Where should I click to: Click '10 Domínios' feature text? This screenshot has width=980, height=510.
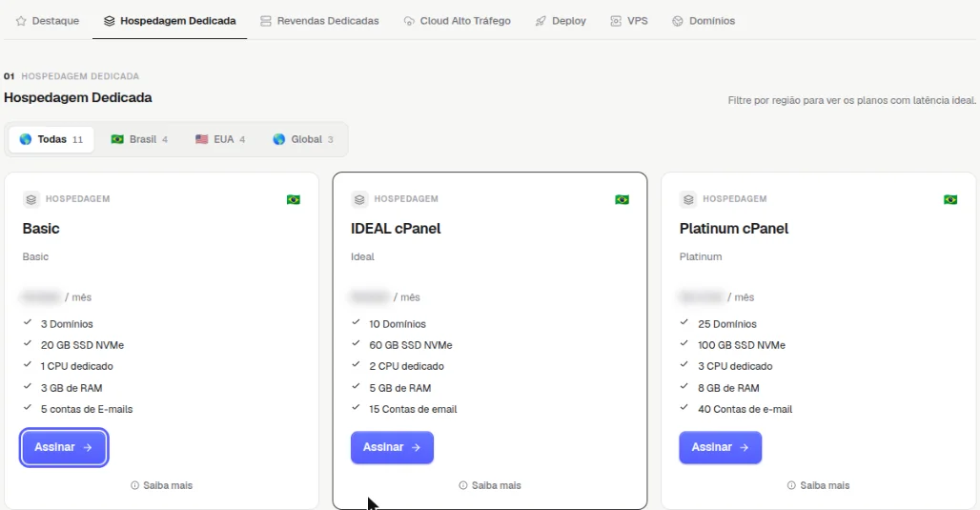point(398,324)
